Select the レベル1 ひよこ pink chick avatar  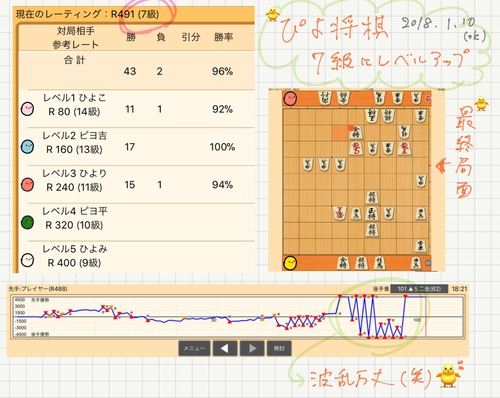pyautogui.click(x=27, y=109)
